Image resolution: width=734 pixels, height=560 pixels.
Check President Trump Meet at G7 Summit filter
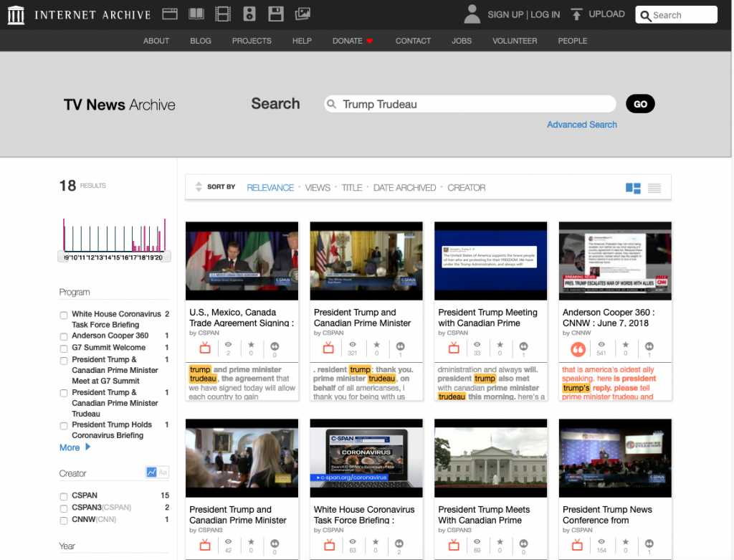pos(64,361)
